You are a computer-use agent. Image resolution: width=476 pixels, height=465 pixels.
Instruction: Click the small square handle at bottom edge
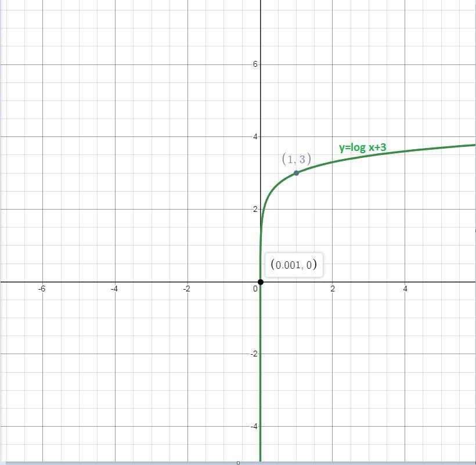pos(239,463)
